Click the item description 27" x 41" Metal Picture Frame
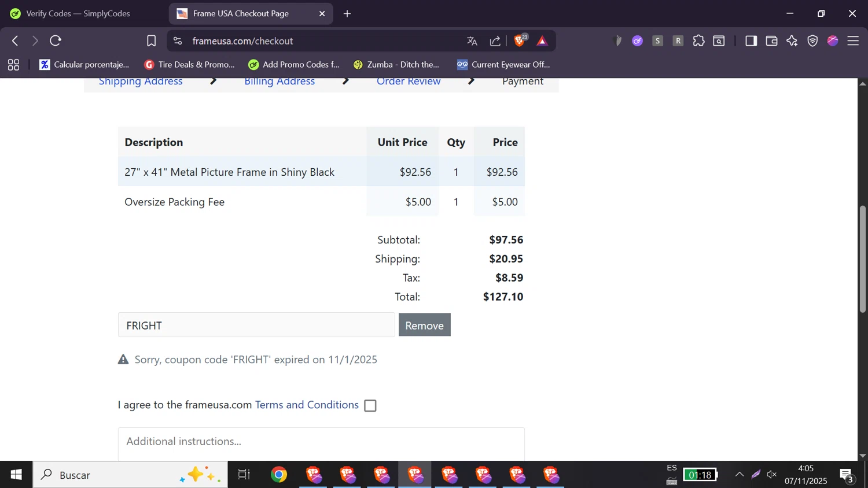This screenshot has height=488, width=868. [229, 172]
